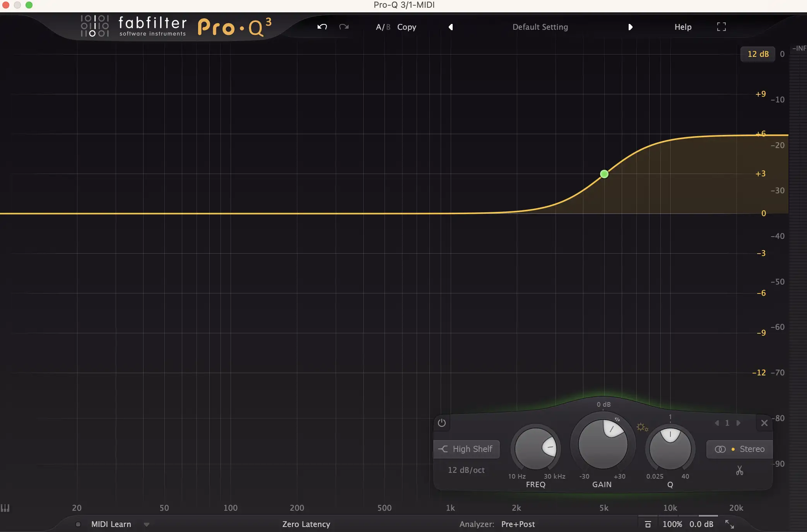
Task: Open the Default Setting preset menu
Action: 540,27
